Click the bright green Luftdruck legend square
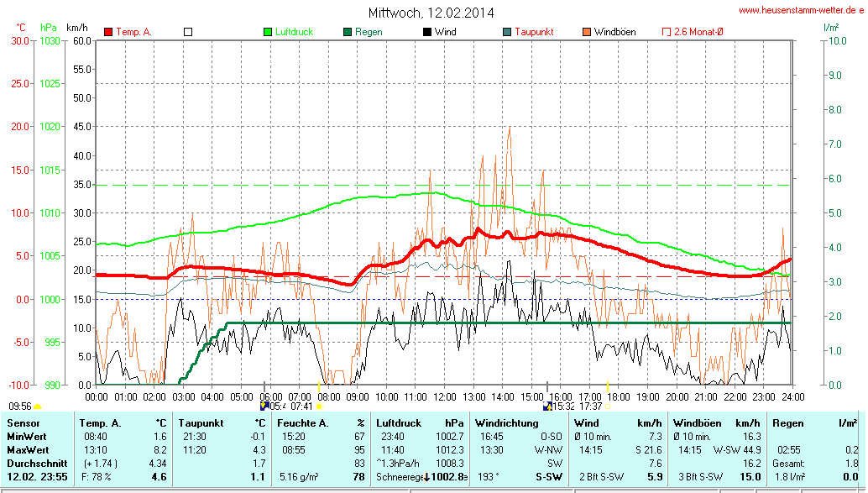 coord(268,32)
